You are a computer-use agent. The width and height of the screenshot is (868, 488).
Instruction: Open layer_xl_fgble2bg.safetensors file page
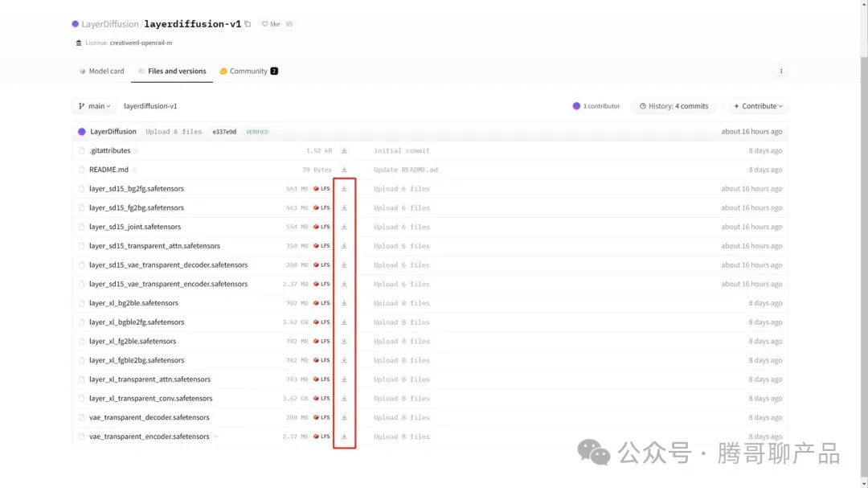pyautogui.click(x=137, y=360)
